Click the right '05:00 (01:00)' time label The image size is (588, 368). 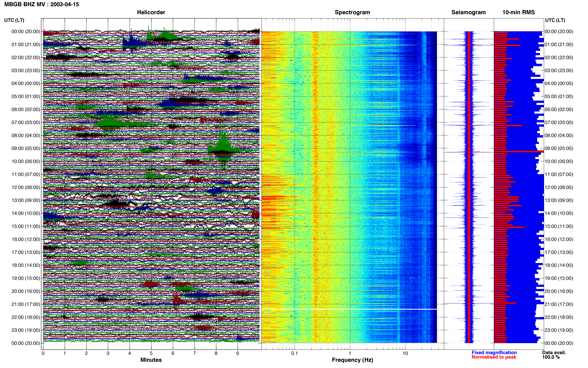(x=559, y=96)
